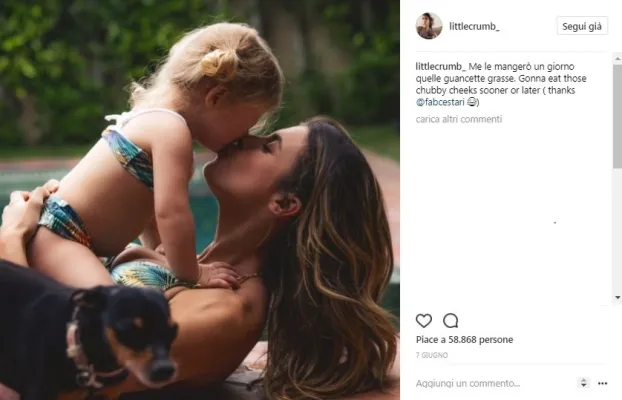Open the three-dot more options menu
Screen dimensions: 622x400
tap(603, 383)
